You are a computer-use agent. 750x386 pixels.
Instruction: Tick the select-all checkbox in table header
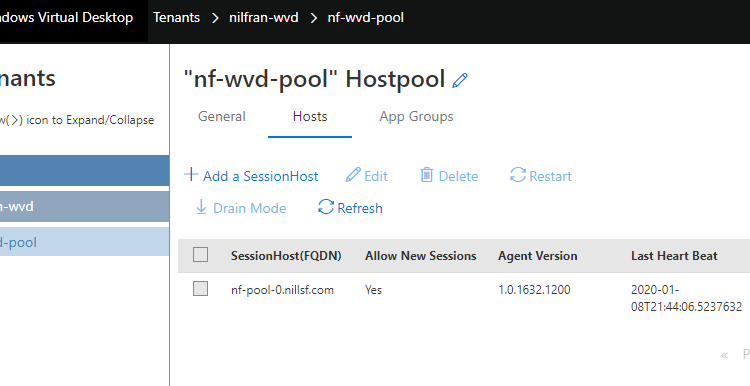coord(200,255)
